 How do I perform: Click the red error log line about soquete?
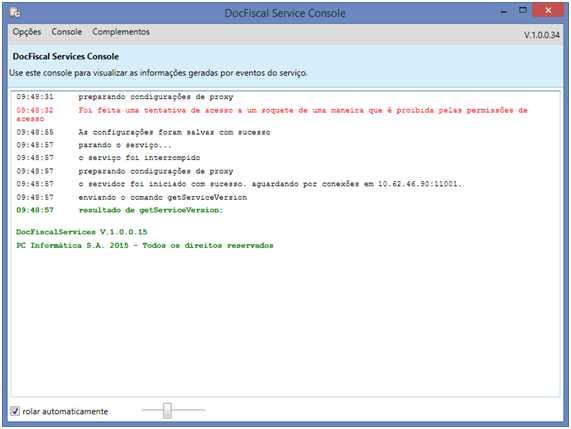click(x=272, y=114)
